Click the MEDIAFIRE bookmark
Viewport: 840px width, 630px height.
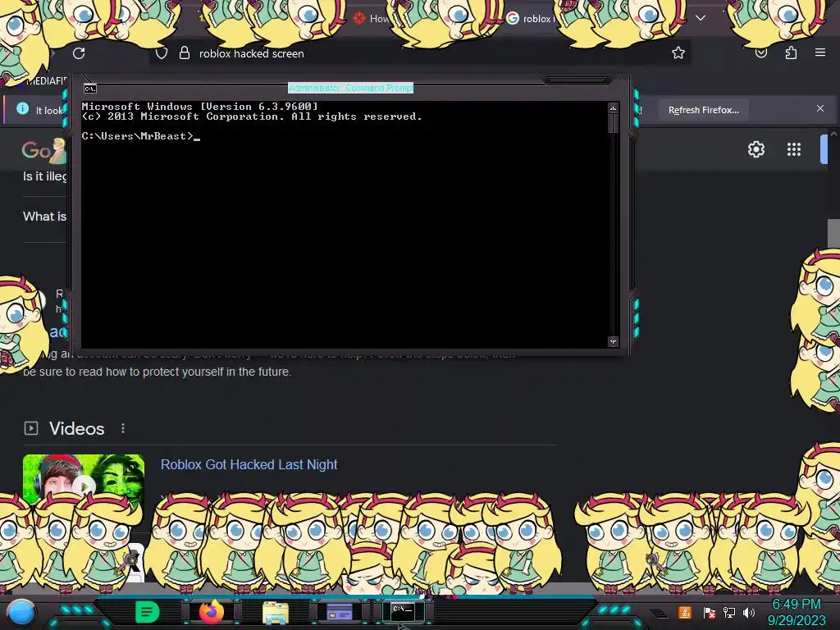tap(46, 81)
